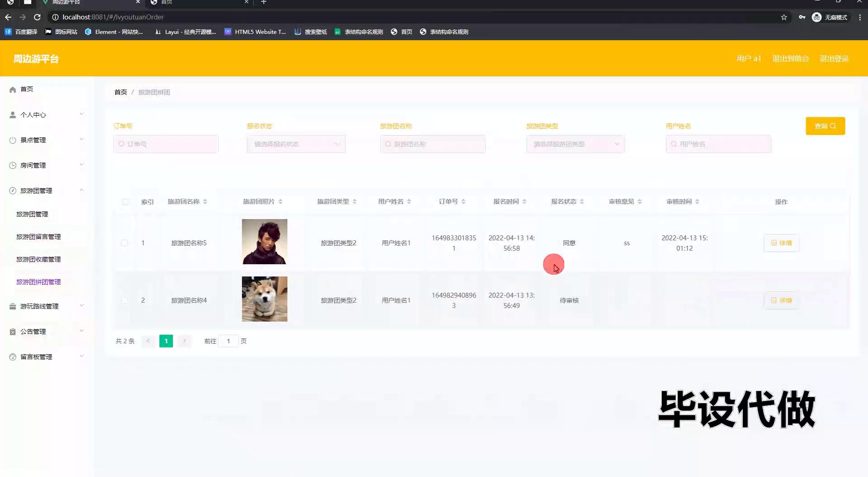
Task: Open the 报名状态 filter dropdown
Action: coord(296,144)
